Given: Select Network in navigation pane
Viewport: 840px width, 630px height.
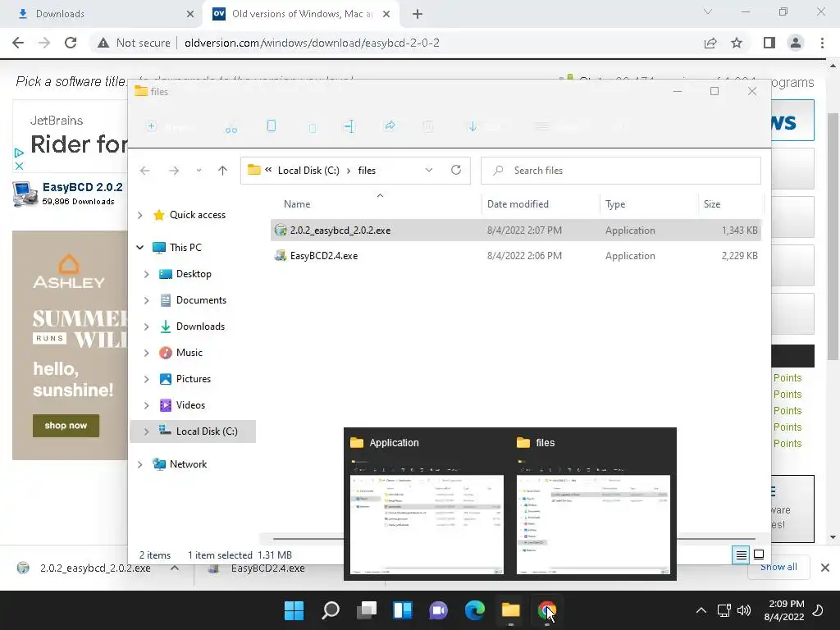Looking at the screenshot, I should 188,464.
